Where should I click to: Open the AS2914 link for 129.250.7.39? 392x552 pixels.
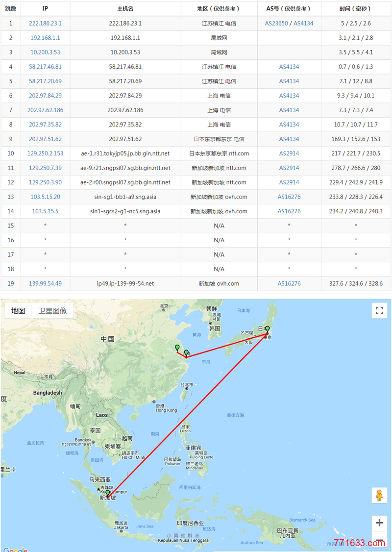289,168
